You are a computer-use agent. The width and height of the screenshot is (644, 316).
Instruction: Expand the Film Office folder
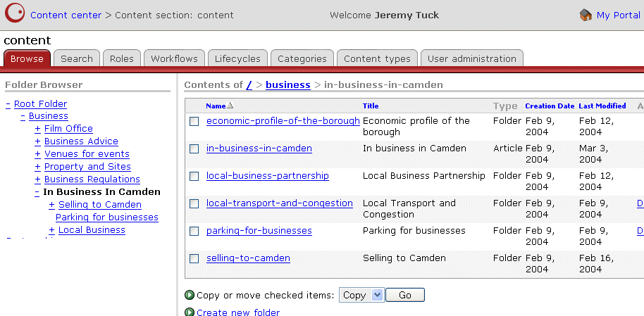tap(37, 129)
